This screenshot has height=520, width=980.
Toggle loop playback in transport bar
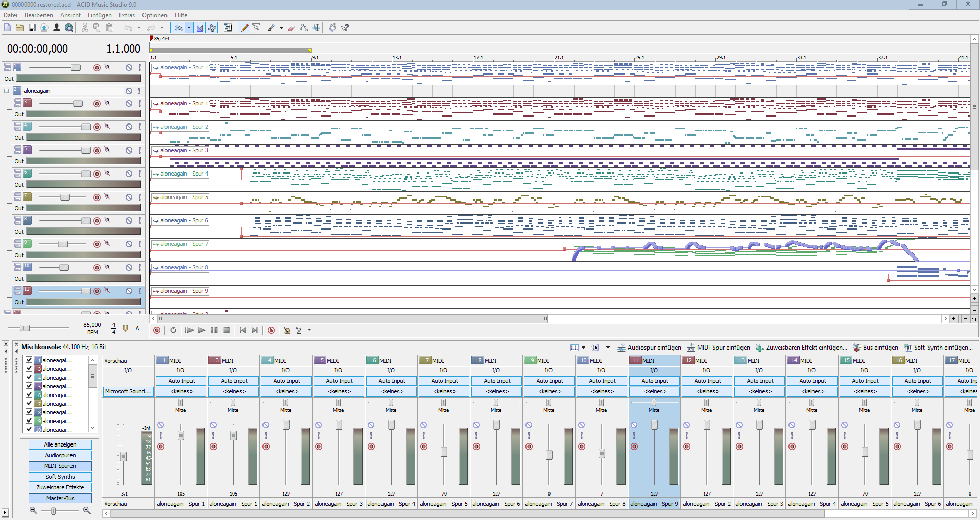[173, 330]
